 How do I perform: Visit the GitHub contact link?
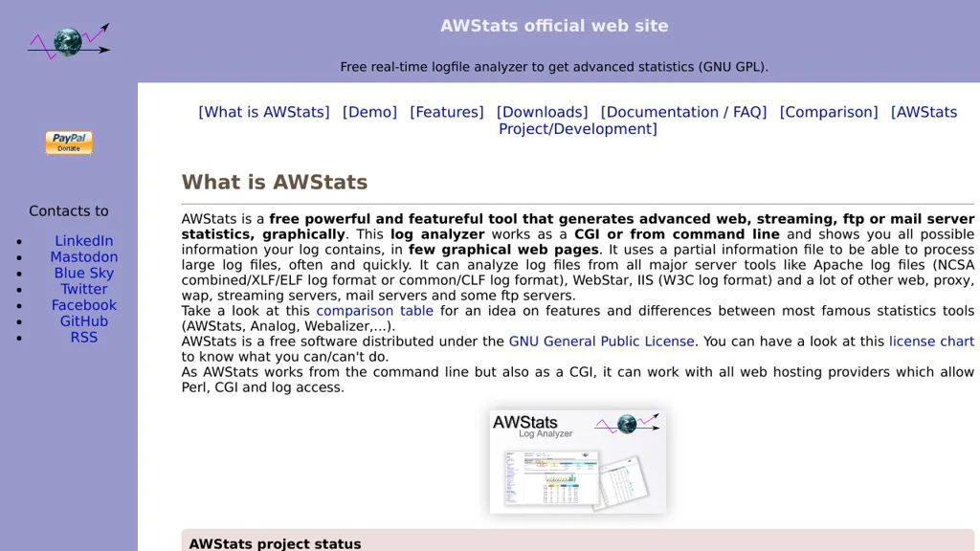[84, 321]
